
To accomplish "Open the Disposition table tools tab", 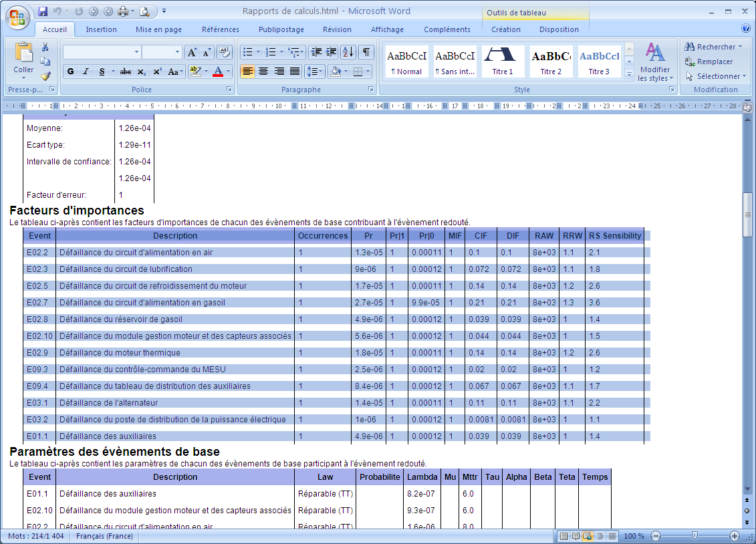I will [x=559, y=29].
